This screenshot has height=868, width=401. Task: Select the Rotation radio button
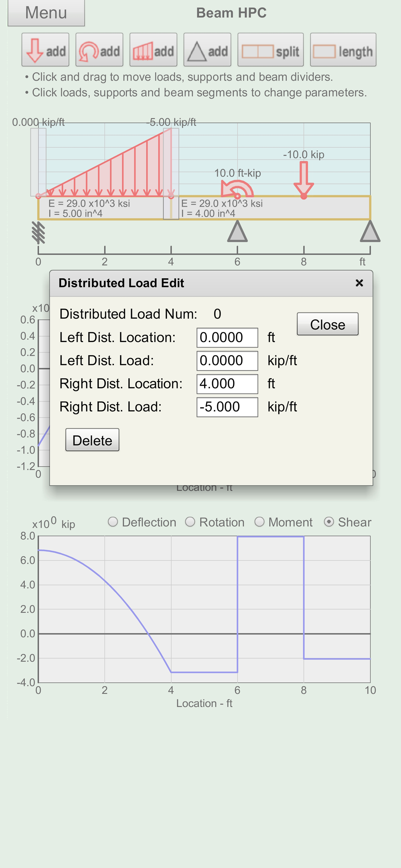[x=190, y=522]
